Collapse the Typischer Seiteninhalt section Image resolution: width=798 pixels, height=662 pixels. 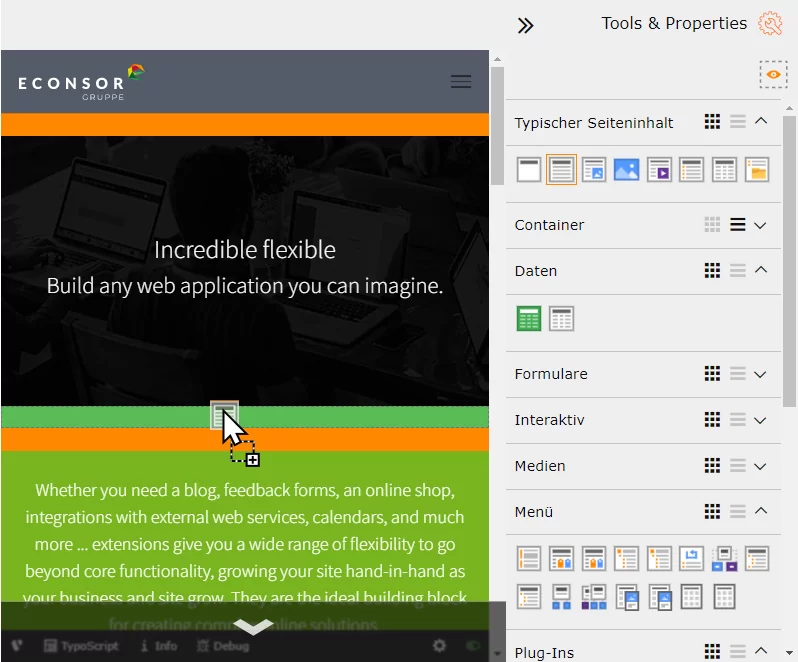pos(761,121)
